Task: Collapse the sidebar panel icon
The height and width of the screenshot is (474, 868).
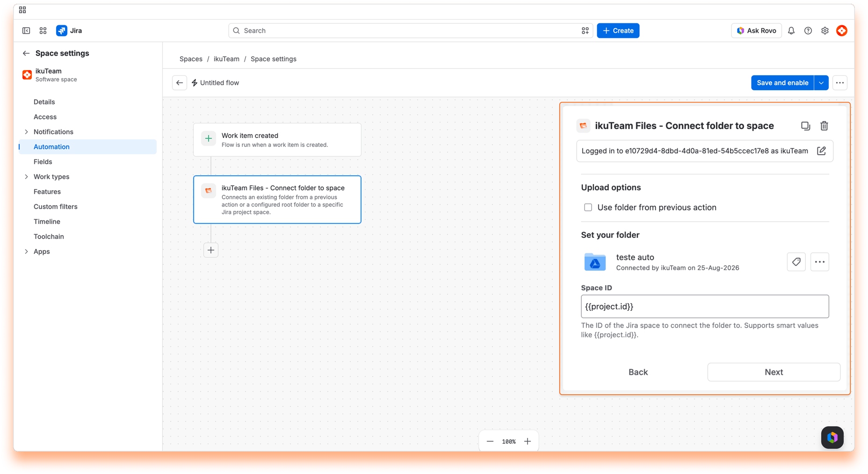Action: [x=26, y=30]
